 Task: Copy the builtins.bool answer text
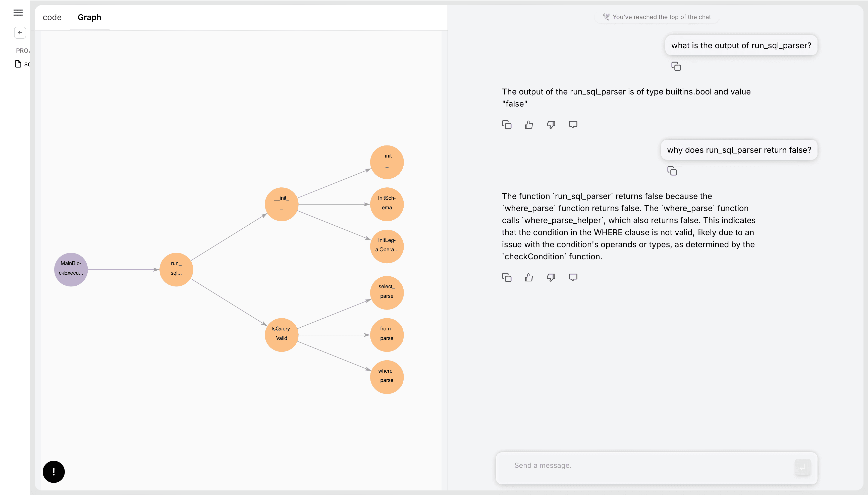pos(507,125)
